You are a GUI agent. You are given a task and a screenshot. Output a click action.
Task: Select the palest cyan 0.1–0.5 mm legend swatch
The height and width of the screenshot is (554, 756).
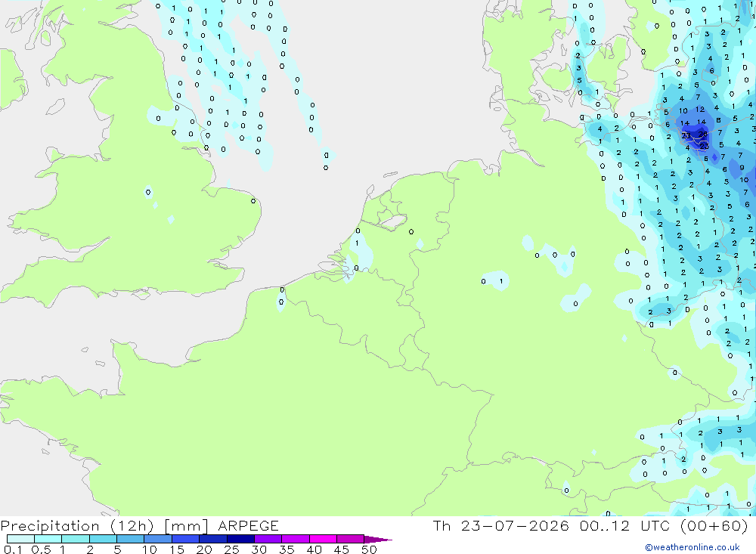20,539
